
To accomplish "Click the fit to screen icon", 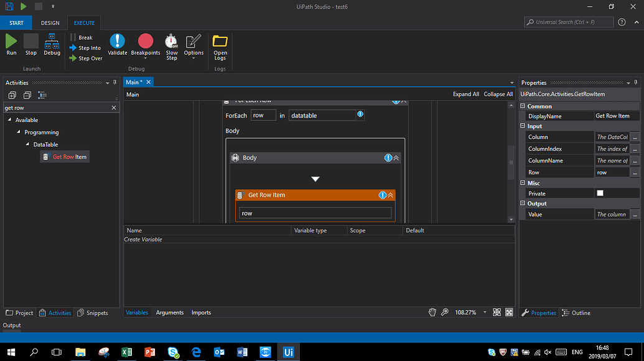I will tap(497, 312).
